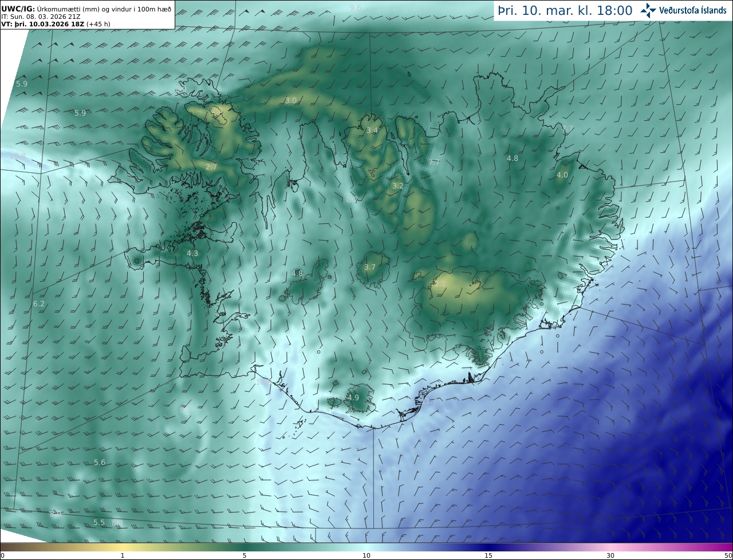Click the 'Veðurstofa Íslands' logo text
The height and width of the screenshot is (560, 733).
tap(693, 10)
